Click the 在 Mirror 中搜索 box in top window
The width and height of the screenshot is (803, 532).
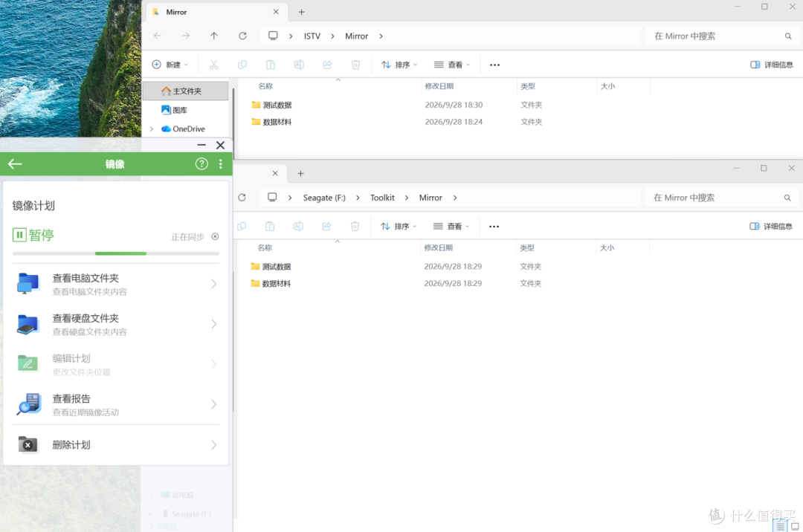pyautogui.click(x=722, y=36)
